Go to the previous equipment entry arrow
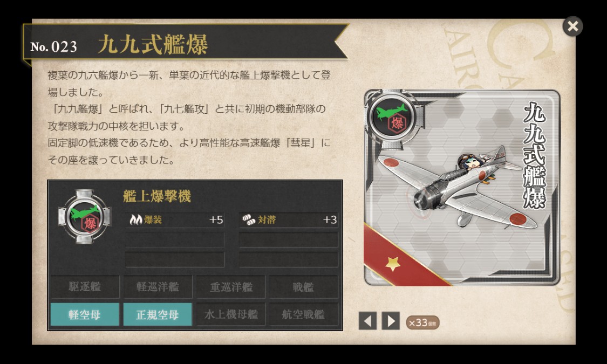 click(367, 321)
